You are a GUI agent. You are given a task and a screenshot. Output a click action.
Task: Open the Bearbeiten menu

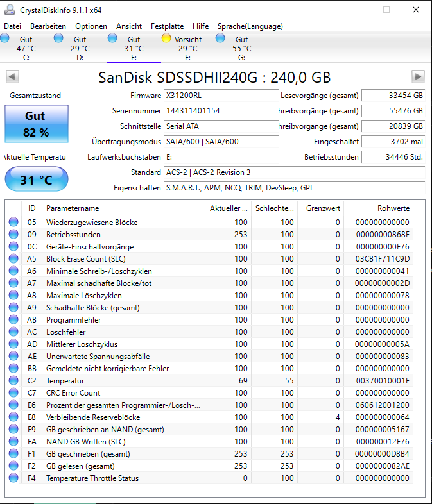(48, 26)
